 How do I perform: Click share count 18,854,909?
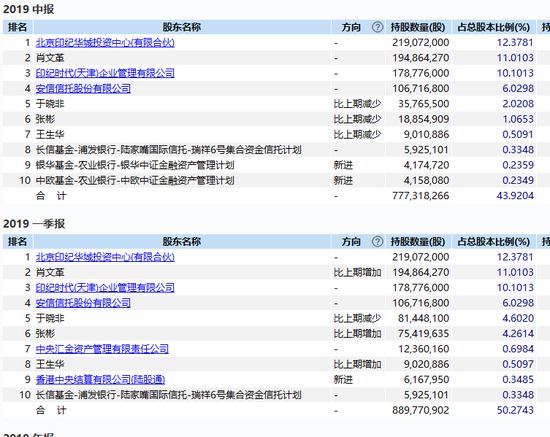tap(423, 119)
